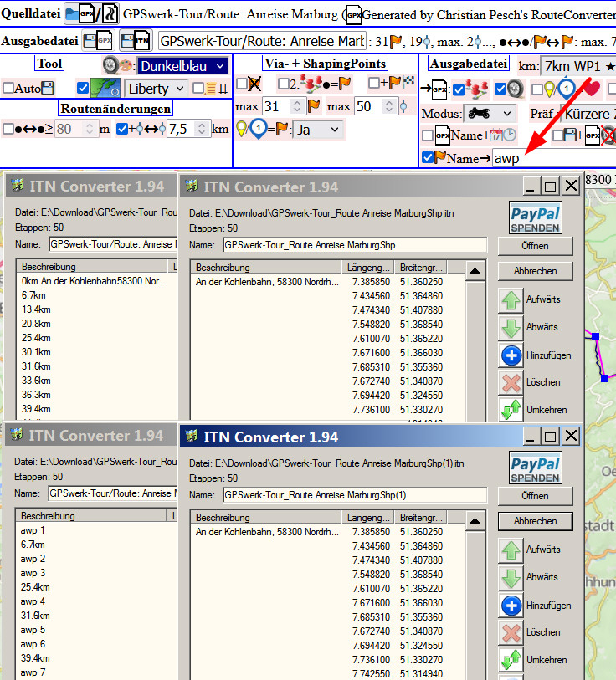Click the Ausgabedatei save-as-GPX disk icon

point(98,40)
